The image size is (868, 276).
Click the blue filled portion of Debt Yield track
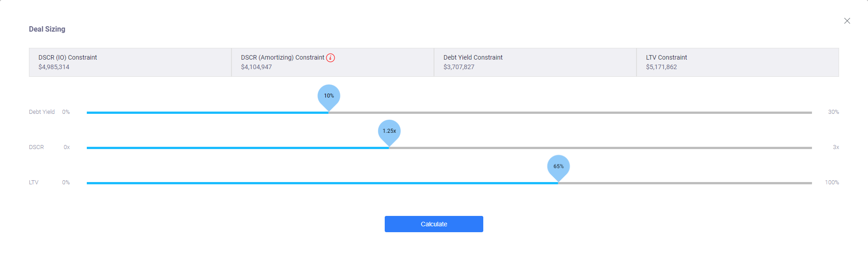tap(208, 112)
